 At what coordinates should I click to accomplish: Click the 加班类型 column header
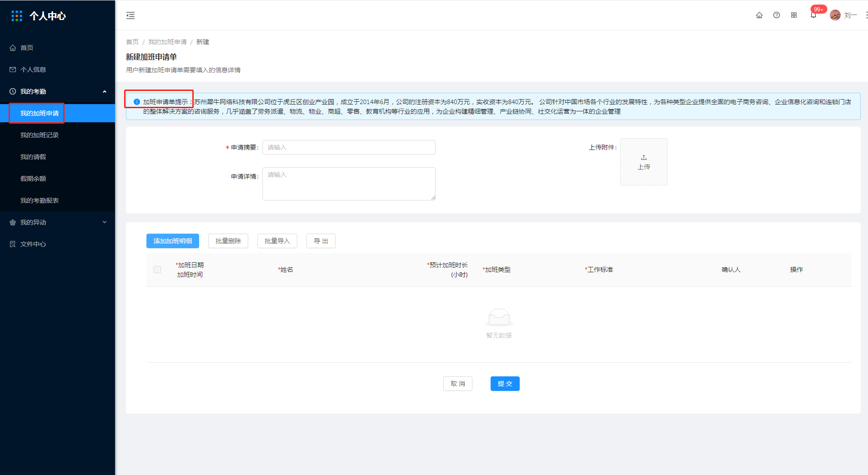tap(497, 270)
